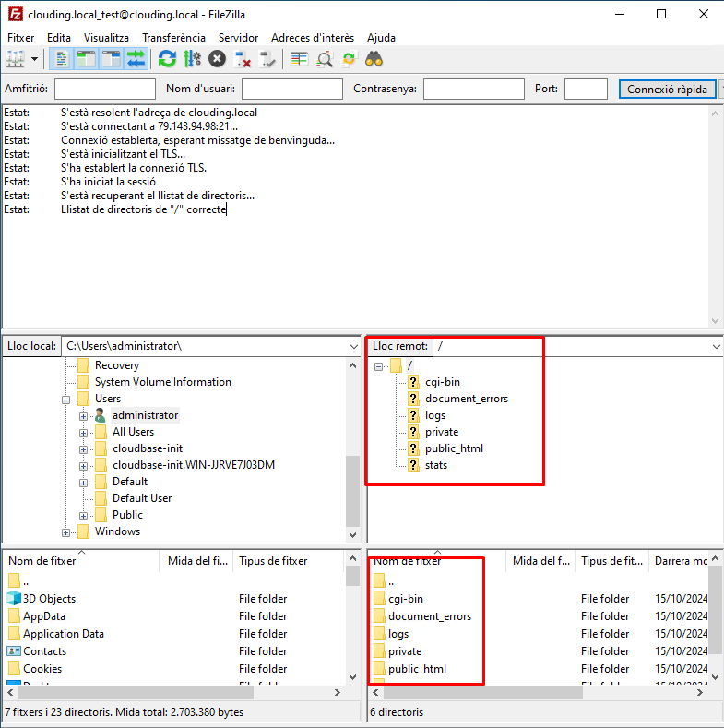Select stats in remote tree
The width and height of the screenshot is (724, 728).
coord(436,465)
